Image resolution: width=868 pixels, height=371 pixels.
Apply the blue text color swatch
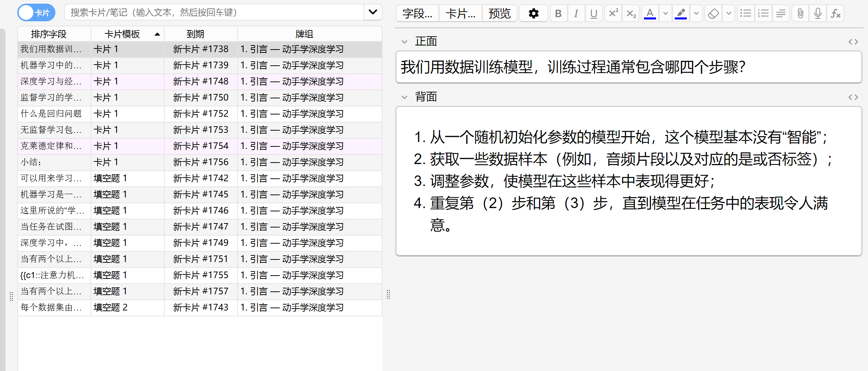650,14
